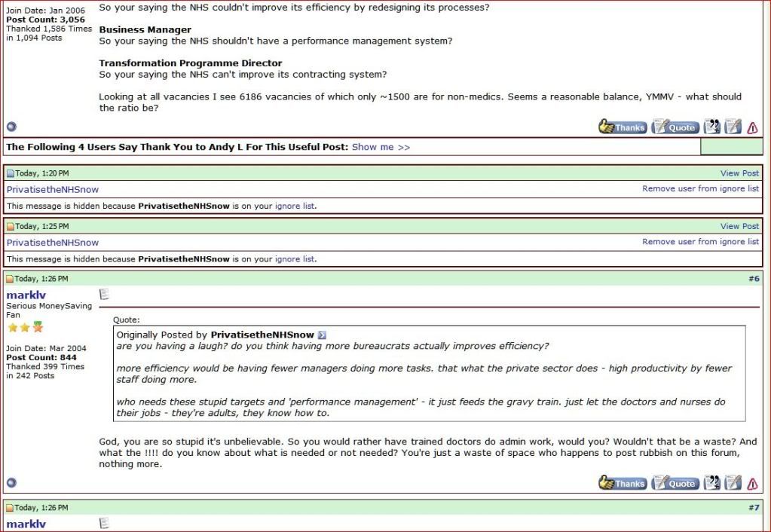This screenshot has height=532, width=771.
Task: Expand hidden 1:25 PM message via View Post
Action: [x=739, y=226]
